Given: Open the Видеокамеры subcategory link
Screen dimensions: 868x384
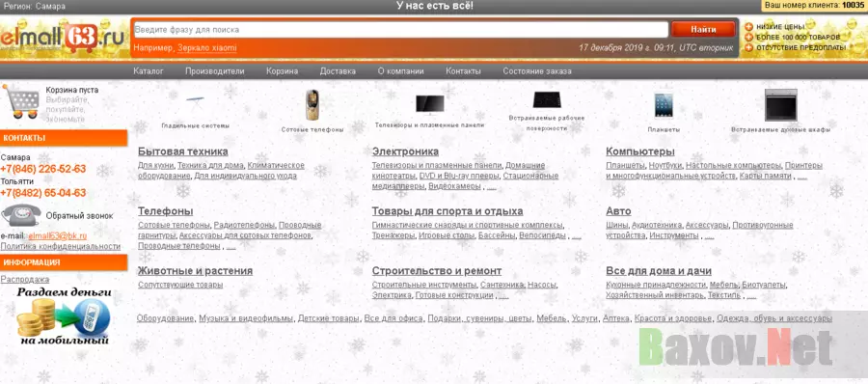Looking at the screenshot, I should 454,187.
